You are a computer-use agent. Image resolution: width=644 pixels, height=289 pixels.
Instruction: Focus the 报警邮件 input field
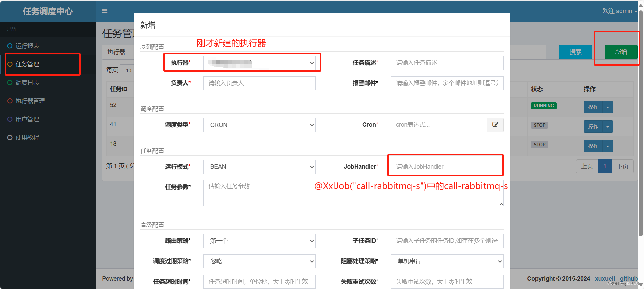pos(447,83)
